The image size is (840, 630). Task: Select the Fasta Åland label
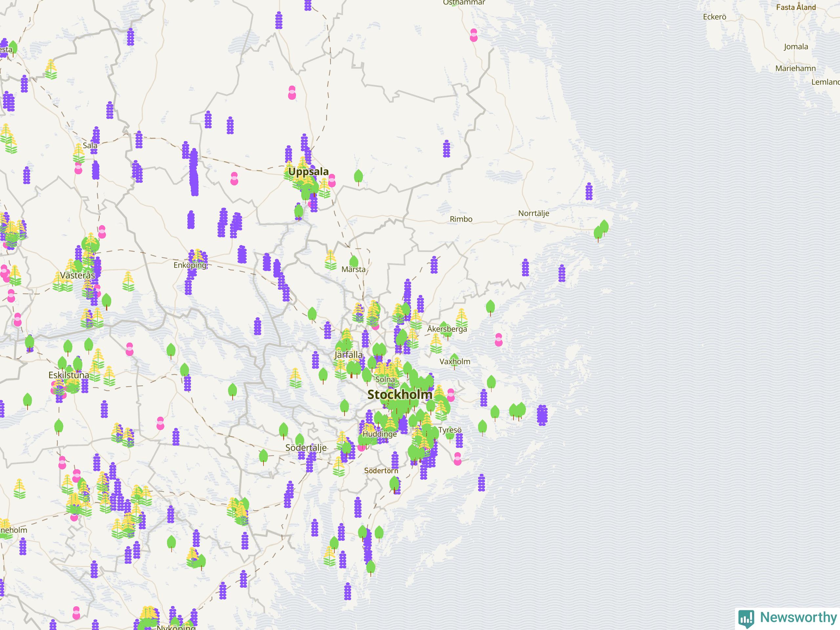(x=796, y=7)
